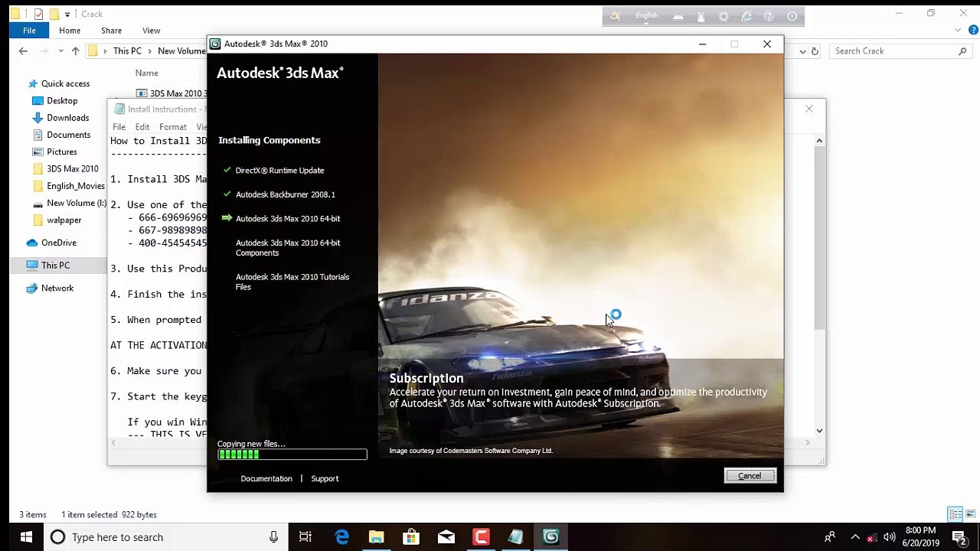The height and width of the screenshot is (551, 980).
Task: Open English_Movies folder in sidebar
Action: pos(76,186)
